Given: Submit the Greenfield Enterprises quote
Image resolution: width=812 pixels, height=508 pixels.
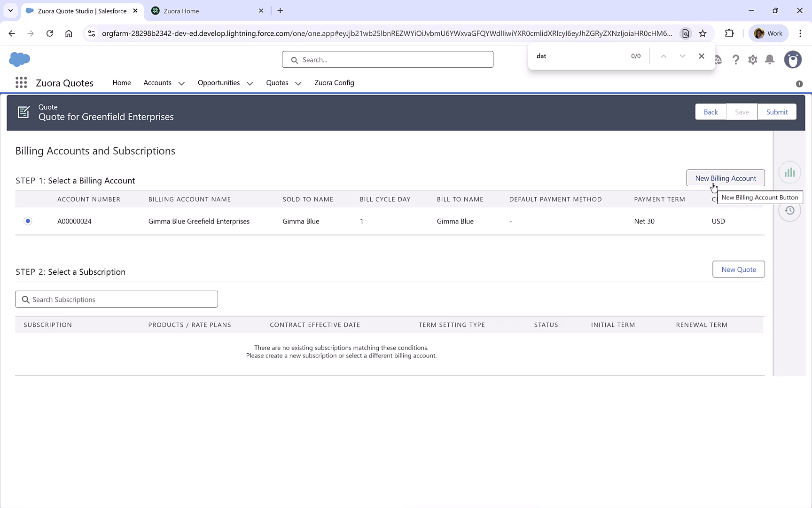Looking at the screenshot, I should click(777, 111).
